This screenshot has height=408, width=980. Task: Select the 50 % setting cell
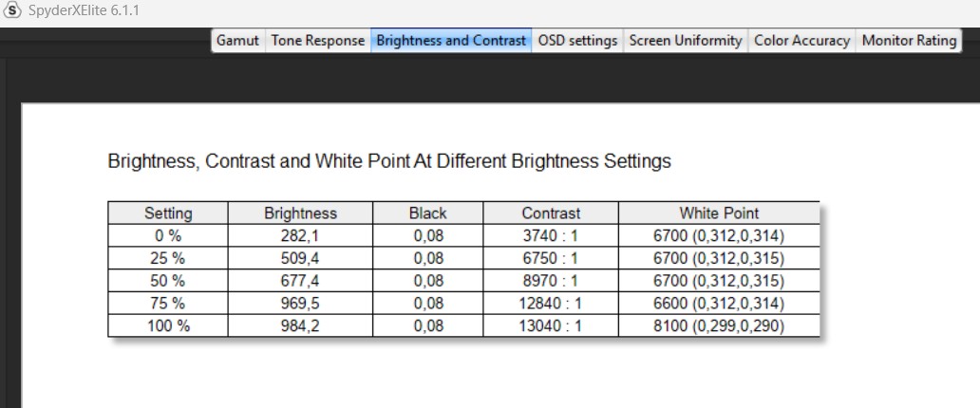pyautogui.click(x=168, y=281)
